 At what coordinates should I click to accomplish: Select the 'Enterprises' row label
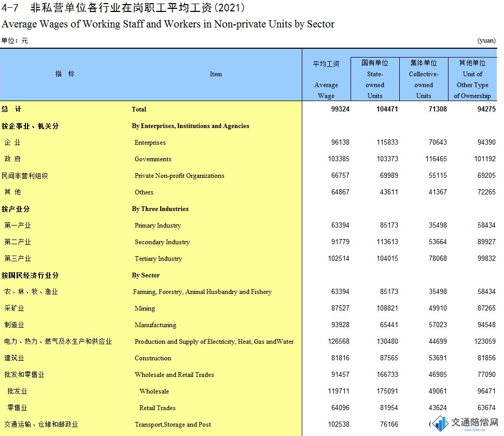coord(150,143)
